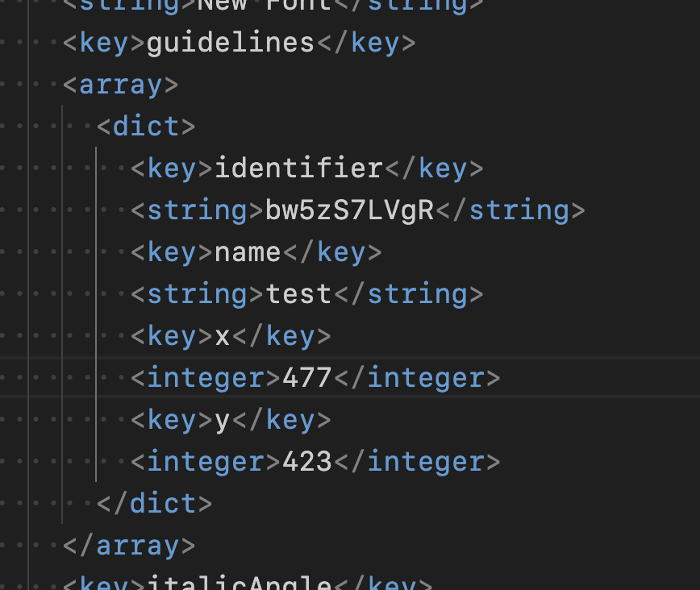Place cursor on the opening array tag
Image resolution: width=700 pixels, height=590 pixels.
(121, 85)
